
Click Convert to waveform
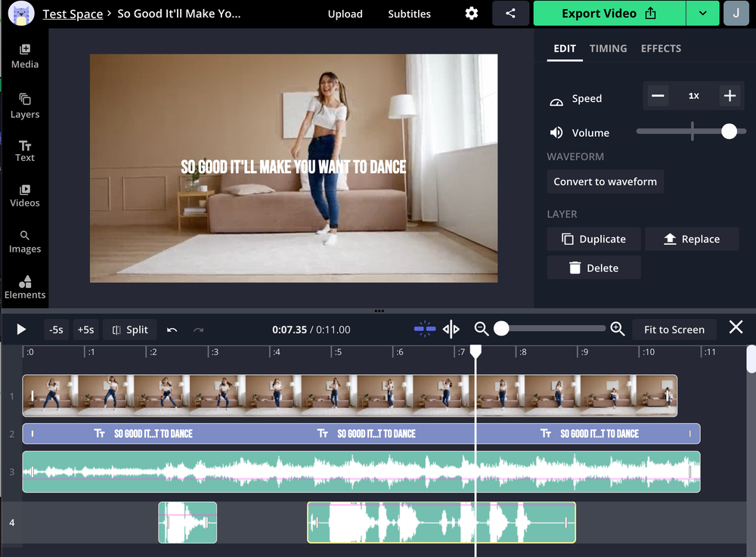605,181
